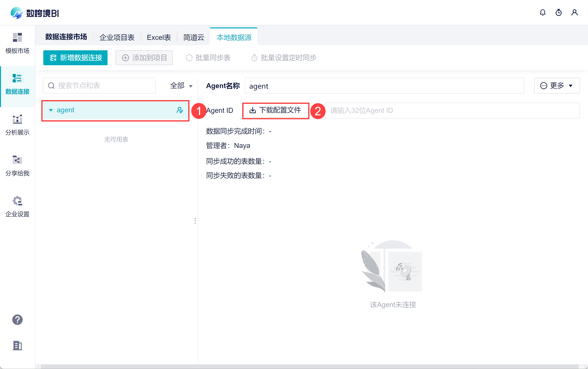Screen dimensions: 588x369
Task: Click the building icon at sidebar bottom
Action: pyautogui.click(x=17, y=346)
